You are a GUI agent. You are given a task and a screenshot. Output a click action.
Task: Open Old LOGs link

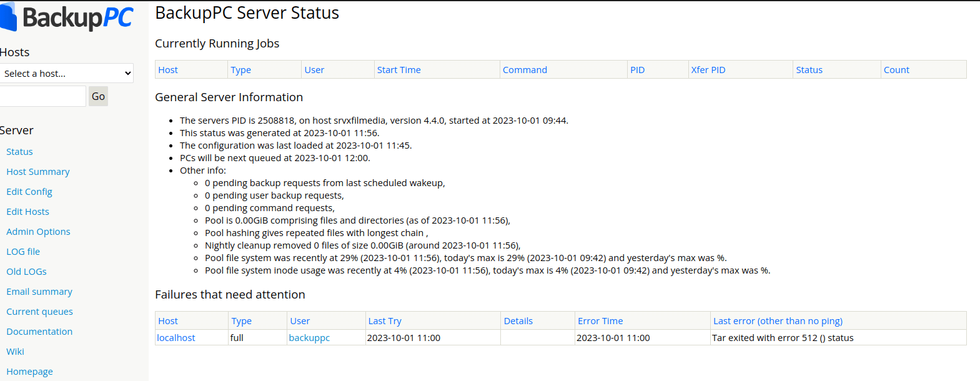tap(26, 272)
